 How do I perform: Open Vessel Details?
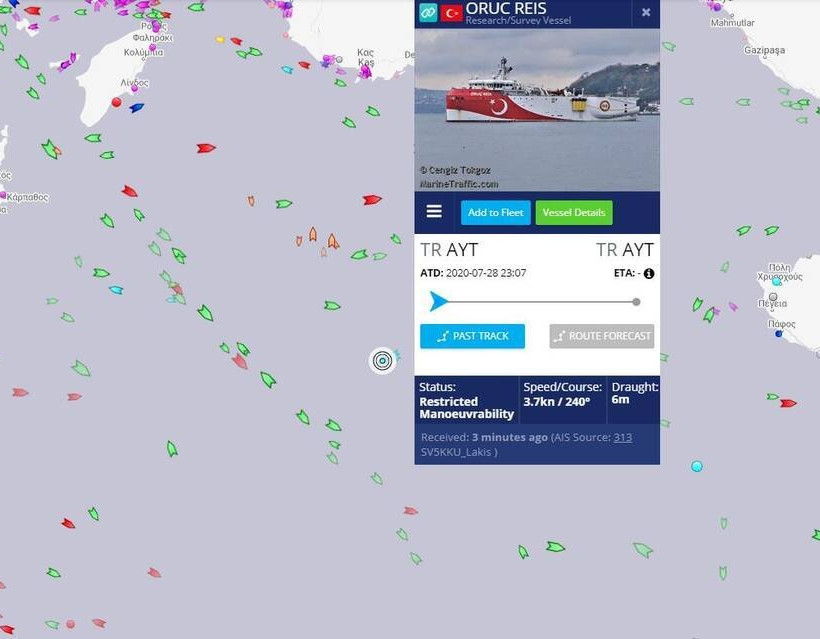click(574, 213)
